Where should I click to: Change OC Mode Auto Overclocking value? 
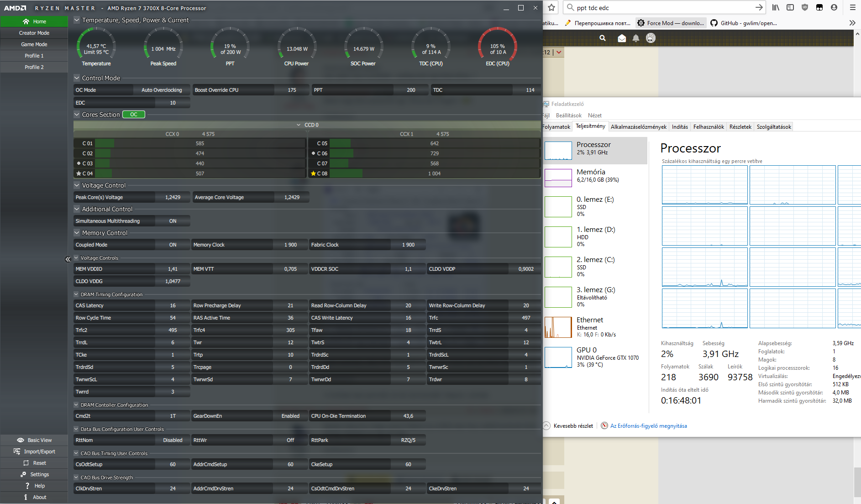click(162, 90)
